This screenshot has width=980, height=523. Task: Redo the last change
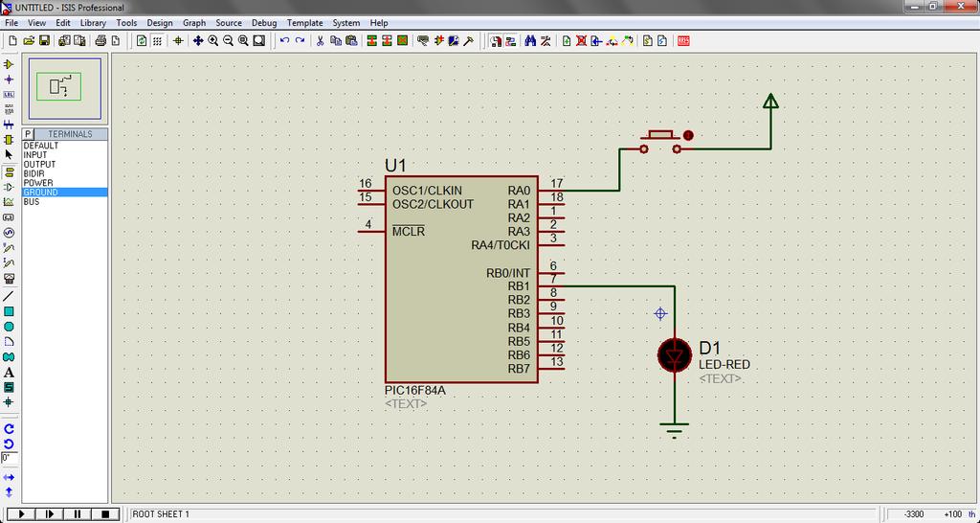click(x=300, y=40)
